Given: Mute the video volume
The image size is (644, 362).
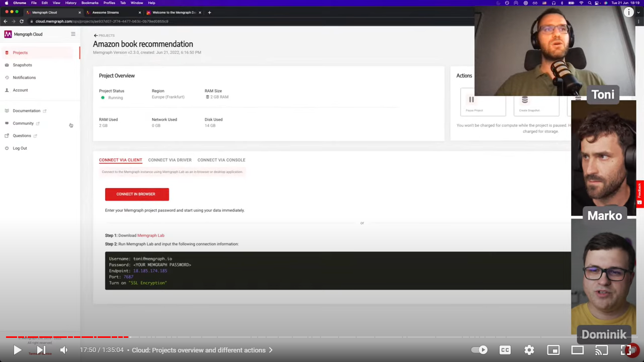Looking at the screenshot, I should tap(64, 350).
